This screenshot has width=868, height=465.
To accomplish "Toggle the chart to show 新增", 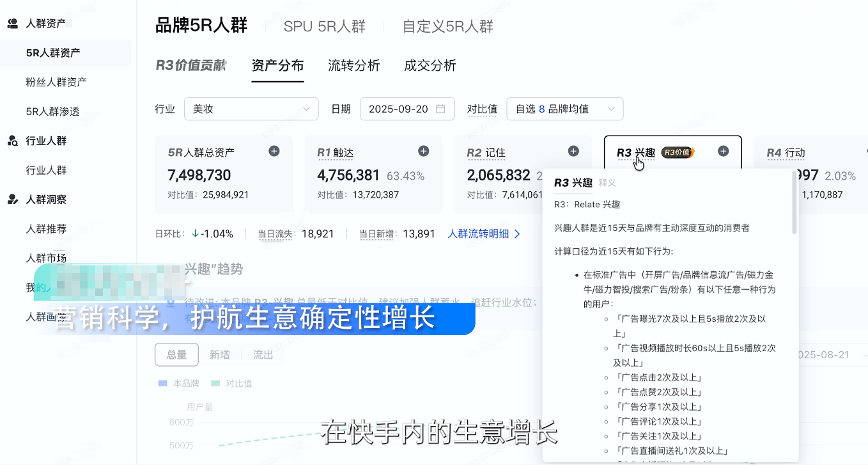I will [220, 354].
